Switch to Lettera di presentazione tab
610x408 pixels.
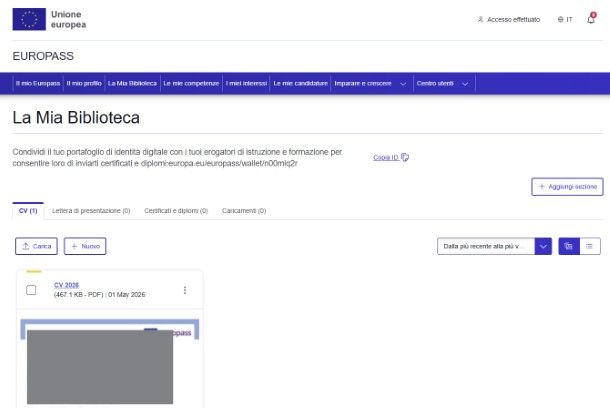[x=91, y=211]
